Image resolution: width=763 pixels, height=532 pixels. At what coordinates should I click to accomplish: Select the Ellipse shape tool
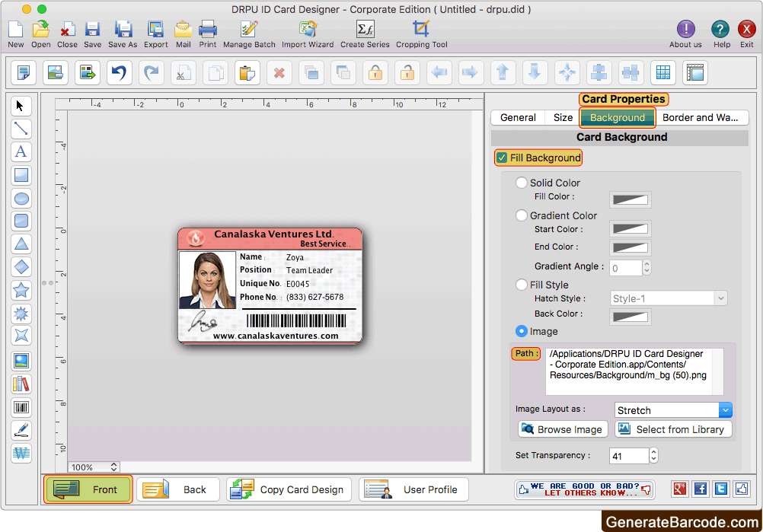(x=21, y=199)
